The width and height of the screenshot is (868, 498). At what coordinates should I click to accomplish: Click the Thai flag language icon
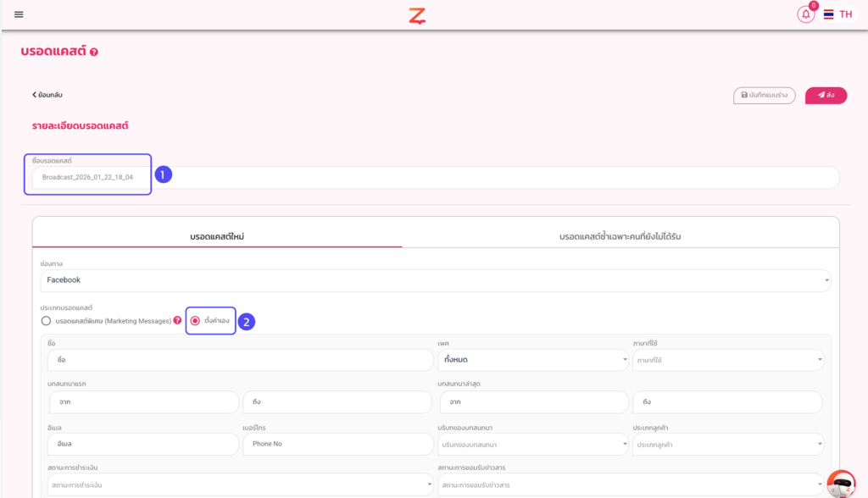click(x=828, y=14)
